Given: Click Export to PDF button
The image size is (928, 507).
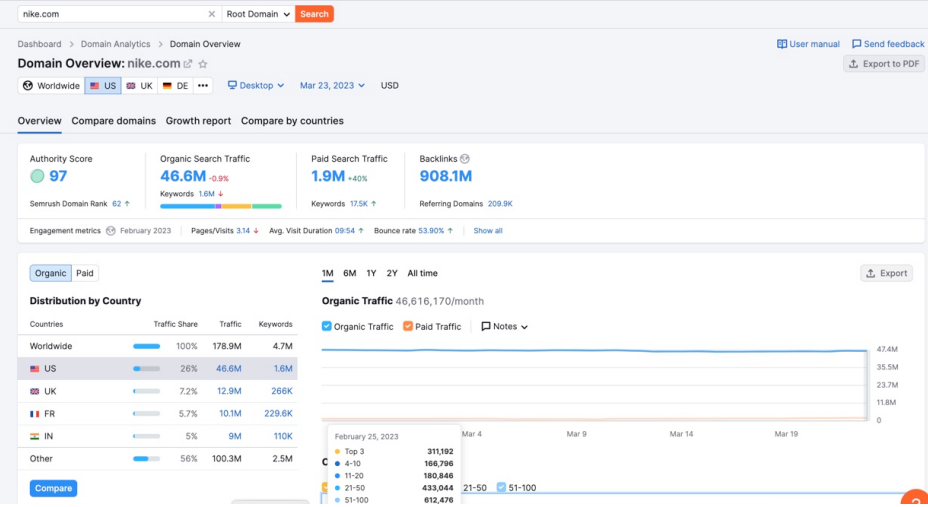Looking at the screenshot, I should click(x=884, y=64).
